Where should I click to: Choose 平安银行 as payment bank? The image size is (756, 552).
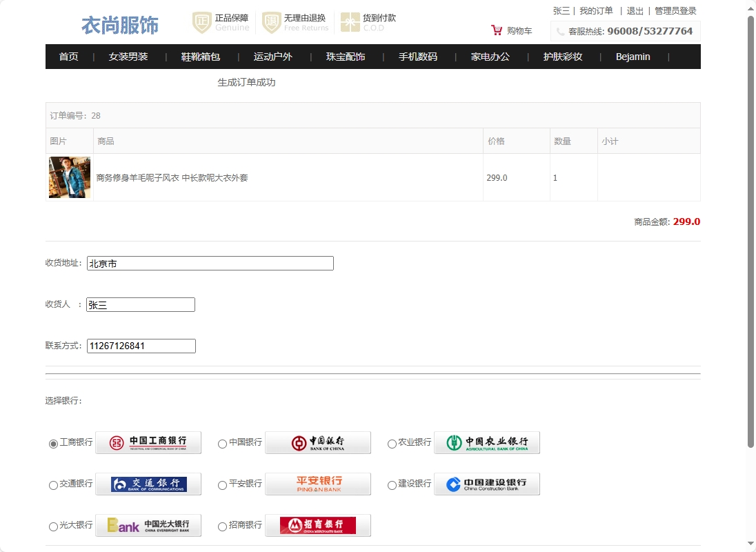(x=222, y=486)
